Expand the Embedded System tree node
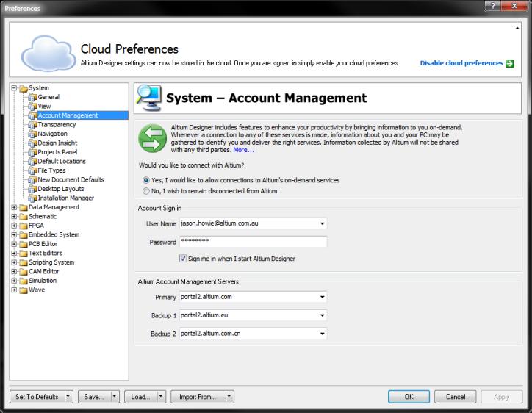 tap(14, 234)
